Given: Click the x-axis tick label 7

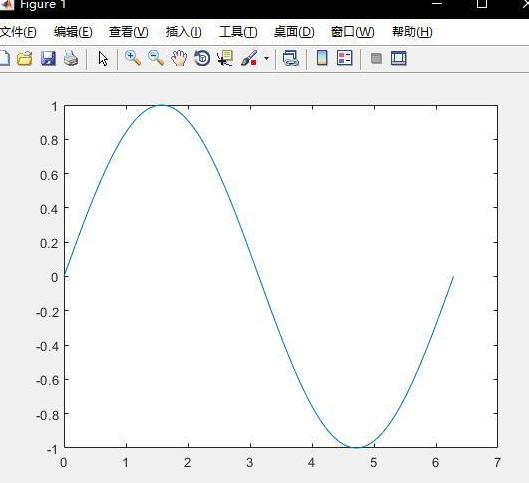Looking at the screenshot, I should (497, 463).
